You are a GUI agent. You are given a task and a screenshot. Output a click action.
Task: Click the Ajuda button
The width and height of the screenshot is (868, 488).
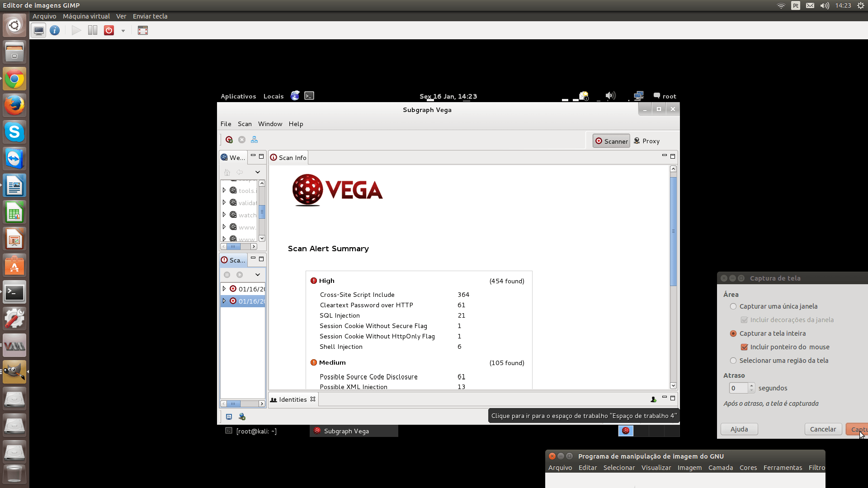pyautogui.click(x=739, y=429)
